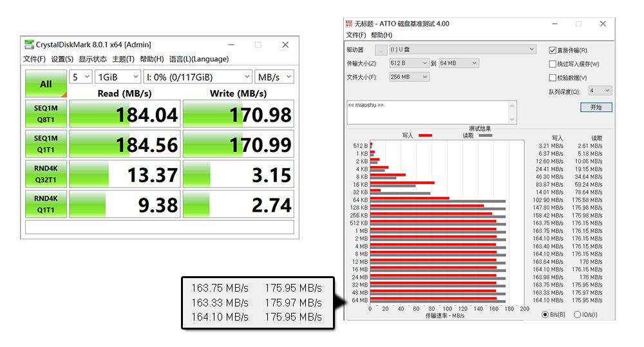Screen dimensions: 644x347
Task: Run all tests with the All button
Action: point(46,84)
